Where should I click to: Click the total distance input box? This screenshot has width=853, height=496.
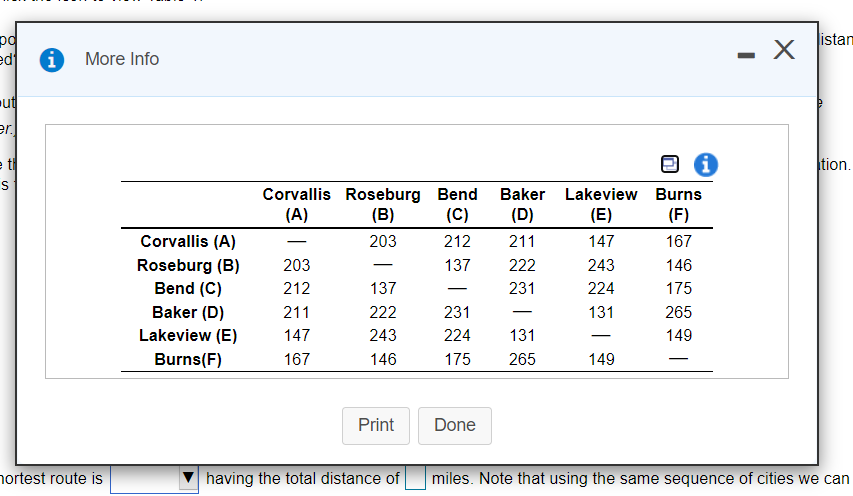click(x=415, y=479)
